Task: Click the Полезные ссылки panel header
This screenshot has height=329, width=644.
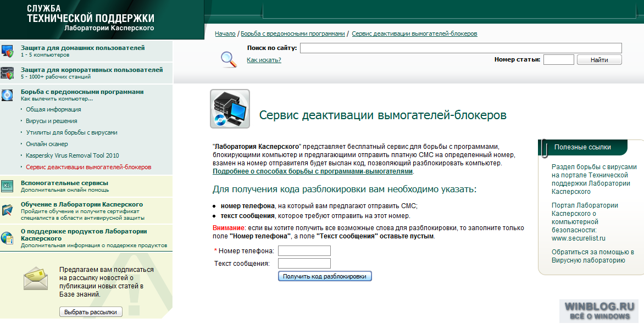Action: click(582, 147)
